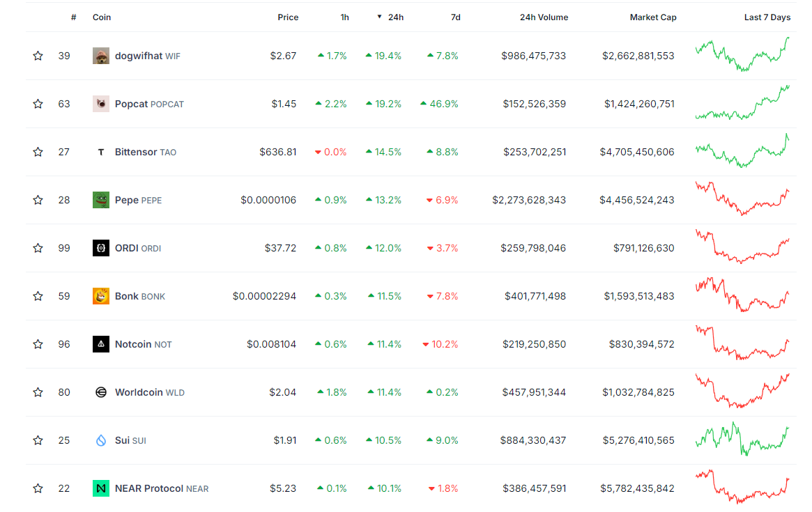Click the Pepe frog logo icon
The image size is (812, 512).
click(x=101, y=200)
